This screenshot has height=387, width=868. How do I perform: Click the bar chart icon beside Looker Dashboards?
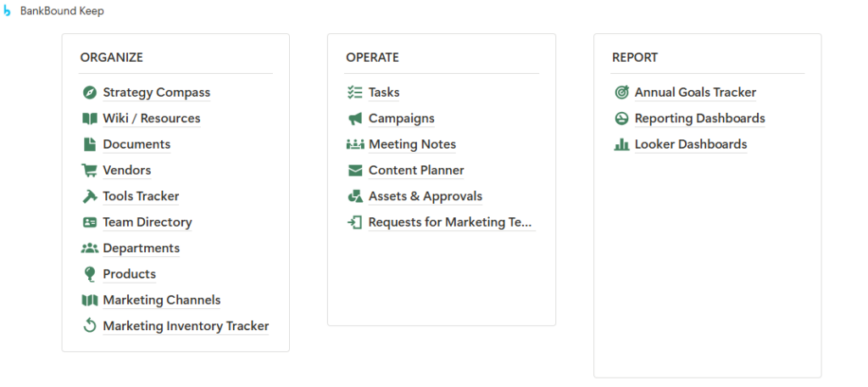point(621,145)
